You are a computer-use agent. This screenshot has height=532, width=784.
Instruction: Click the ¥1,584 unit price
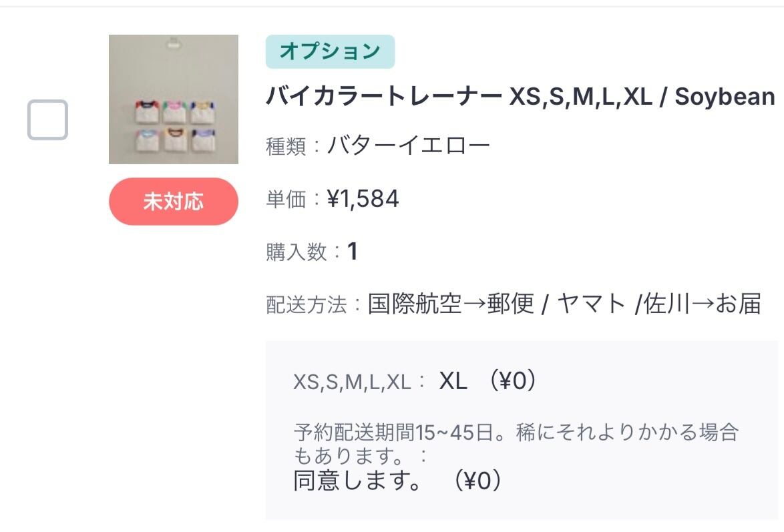[x=363, y=199]
